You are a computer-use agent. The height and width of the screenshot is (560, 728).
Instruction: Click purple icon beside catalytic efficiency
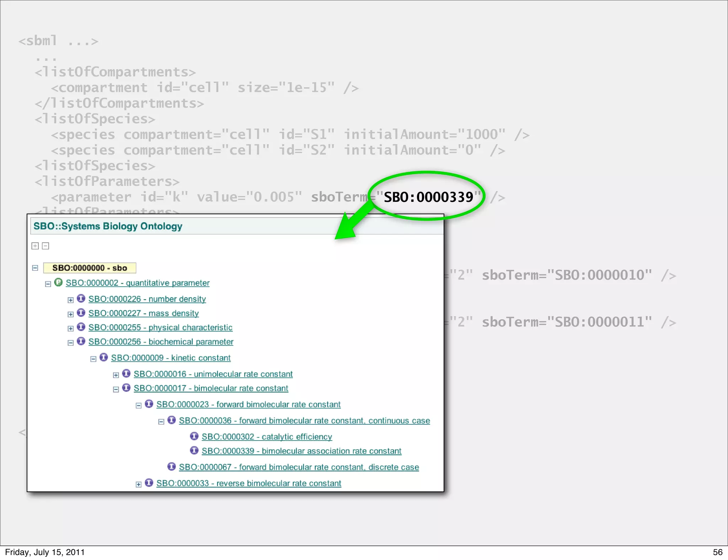point(194,436)
